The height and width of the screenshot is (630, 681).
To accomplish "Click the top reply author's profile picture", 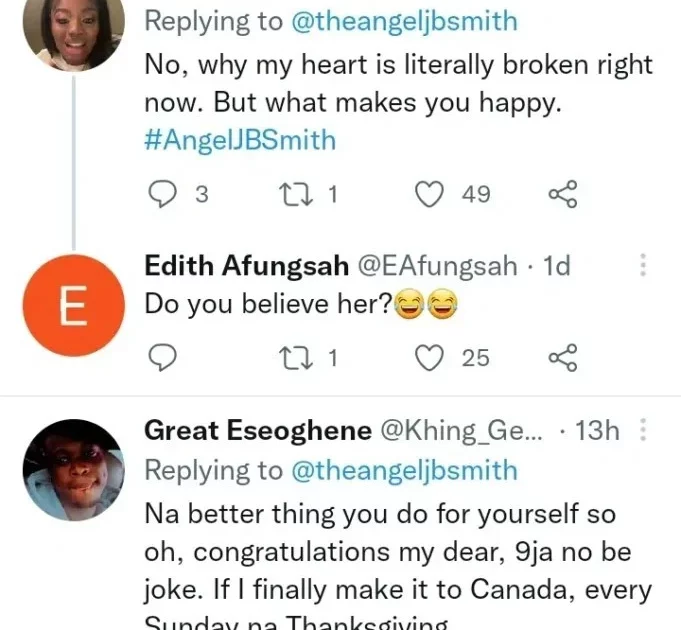I will (74, 30).
